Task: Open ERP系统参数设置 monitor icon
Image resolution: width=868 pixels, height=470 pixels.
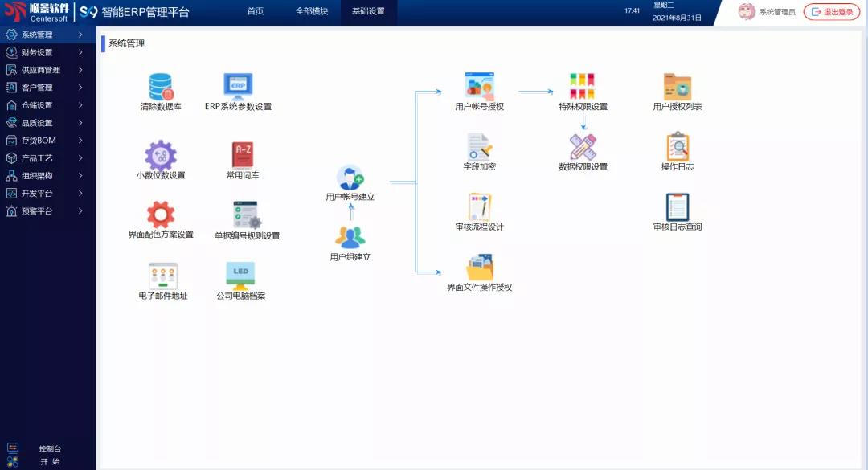Action: point(238,87)
